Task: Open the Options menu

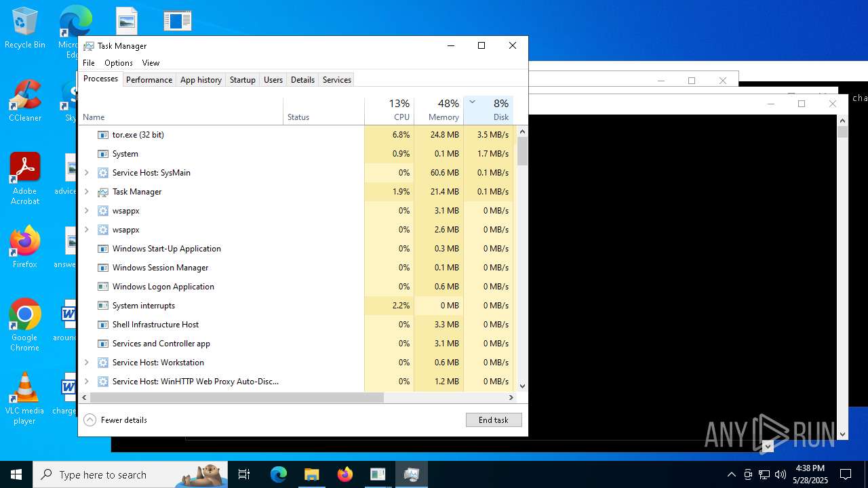Action: 119,63
